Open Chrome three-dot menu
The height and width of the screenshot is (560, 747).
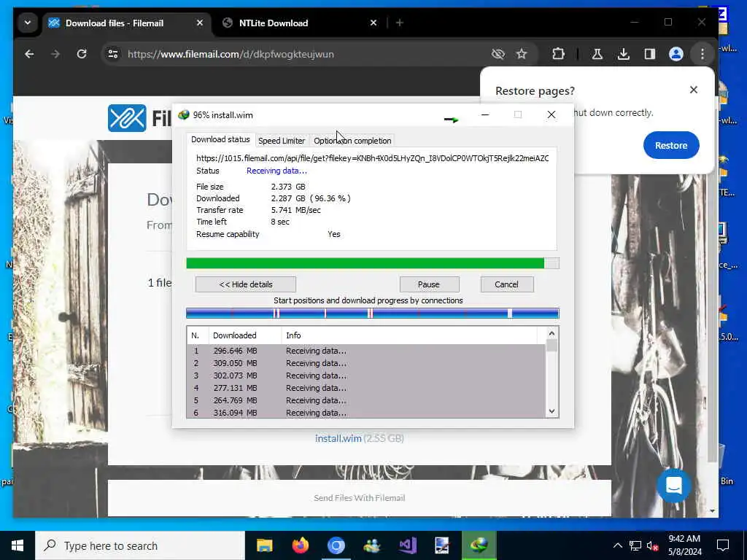[x=703, y=54]
